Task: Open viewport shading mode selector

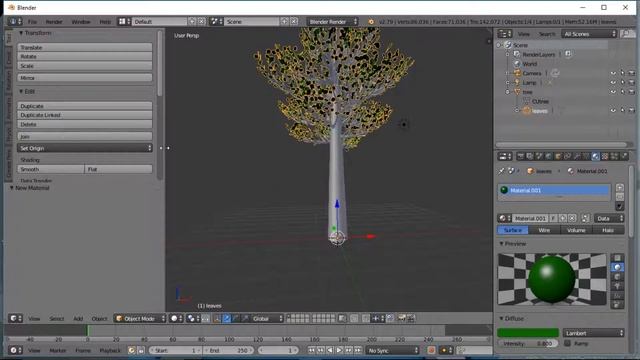Action: [176, 318]
